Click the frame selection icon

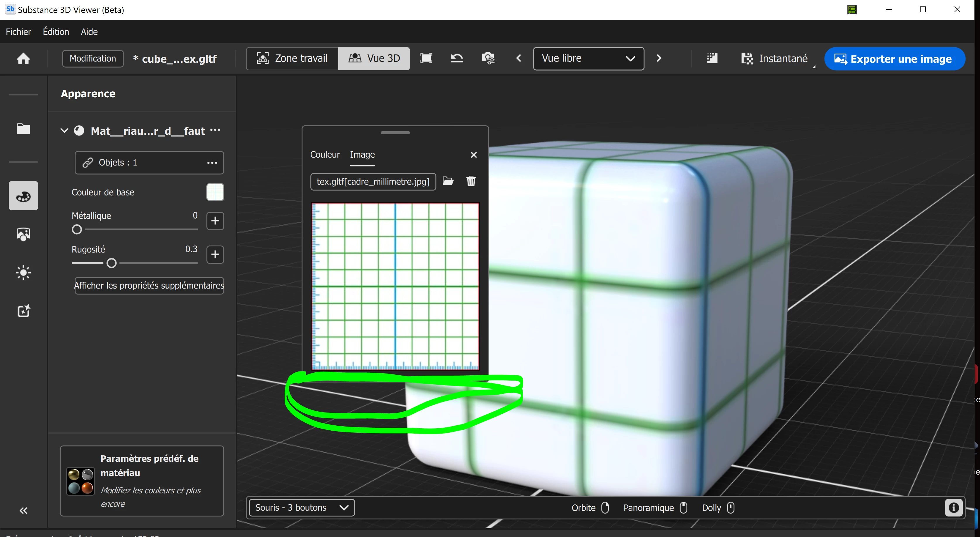coord(426,58)
